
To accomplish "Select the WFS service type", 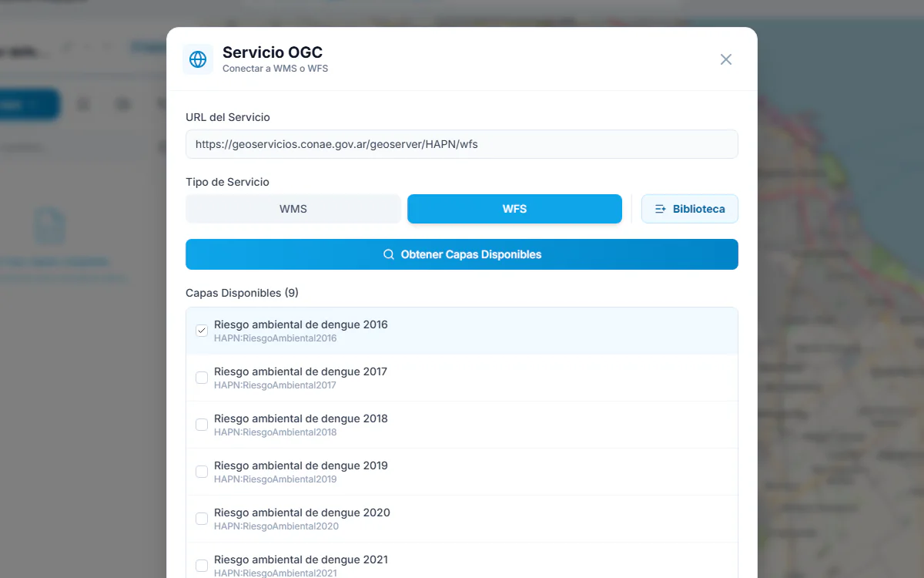I will 514,209.
